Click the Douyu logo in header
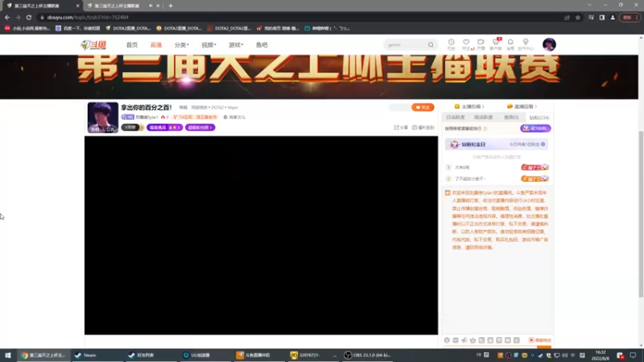644x362 pixels. pyautogui.click(x=93, y=45)
